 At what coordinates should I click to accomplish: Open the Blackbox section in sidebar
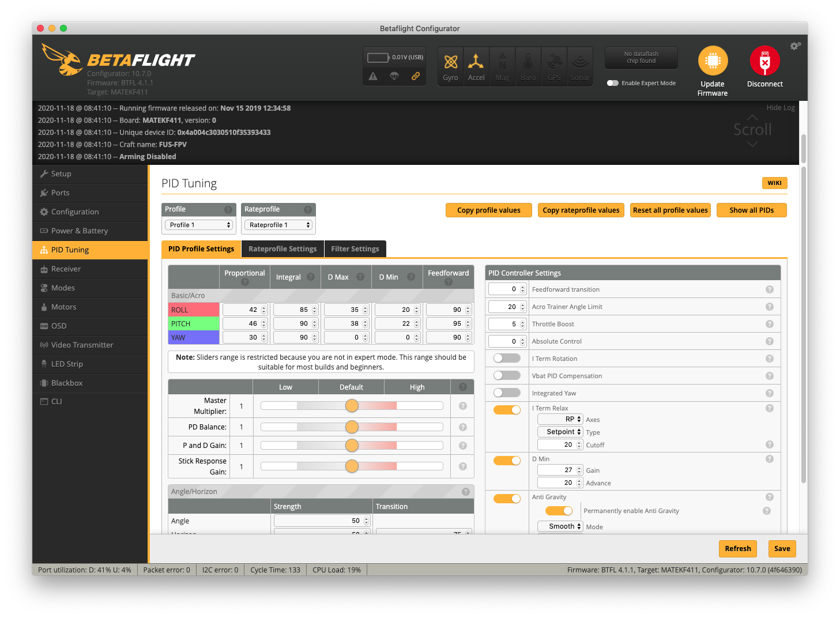pos(90,383)
